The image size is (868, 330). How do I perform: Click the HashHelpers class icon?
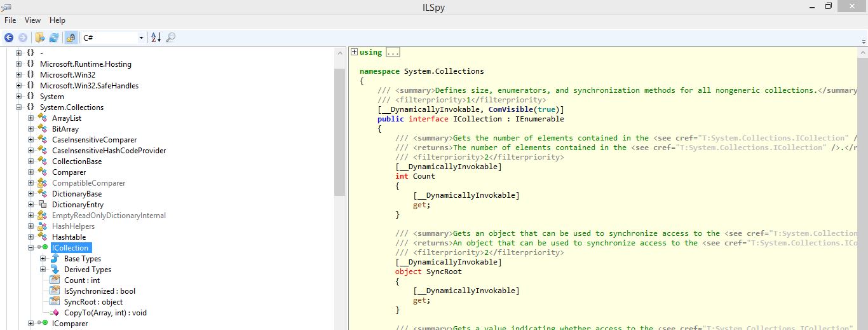[43, 226]
